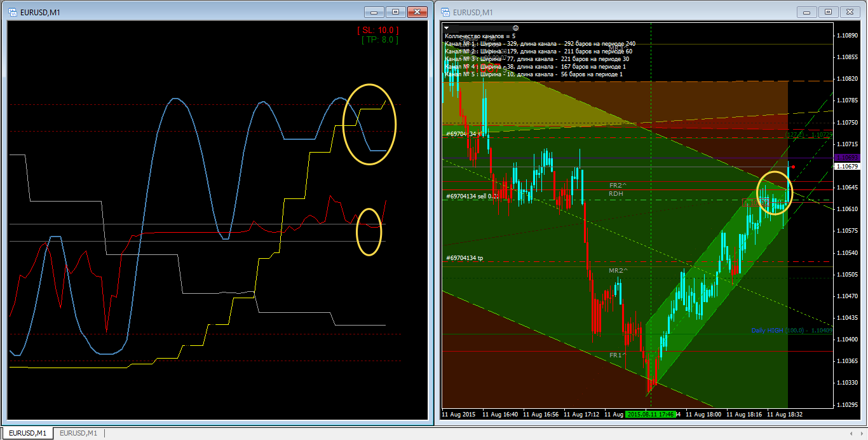Viewport: 868px width, 440px height.
Task: Switch to the active bold EURUSD,M1 bottom tab
Action: pos(27,433)
